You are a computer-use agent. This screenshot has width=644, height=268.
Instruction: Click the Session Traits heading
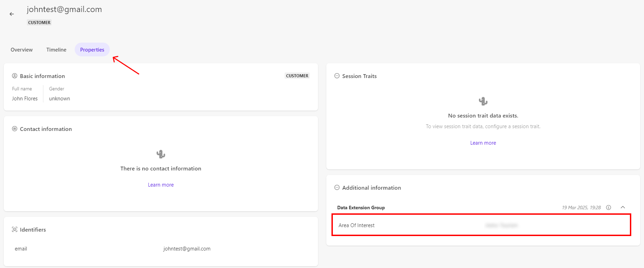359,76
